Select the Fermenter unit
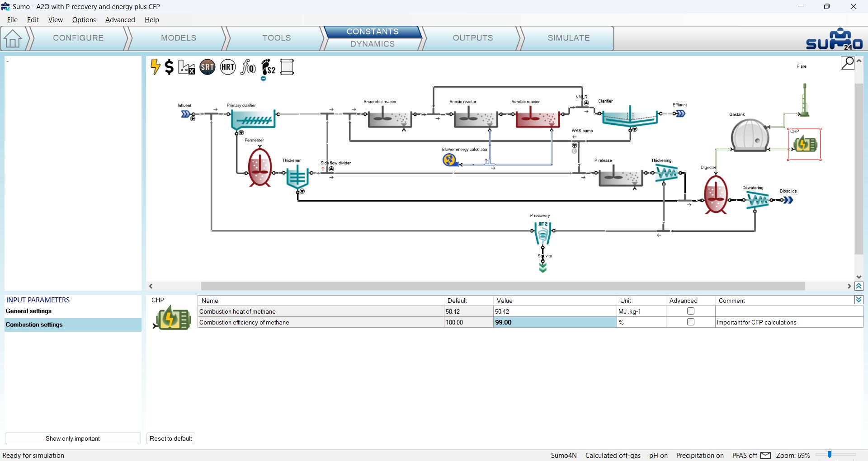The image size is (868, 461). [260, 167]
